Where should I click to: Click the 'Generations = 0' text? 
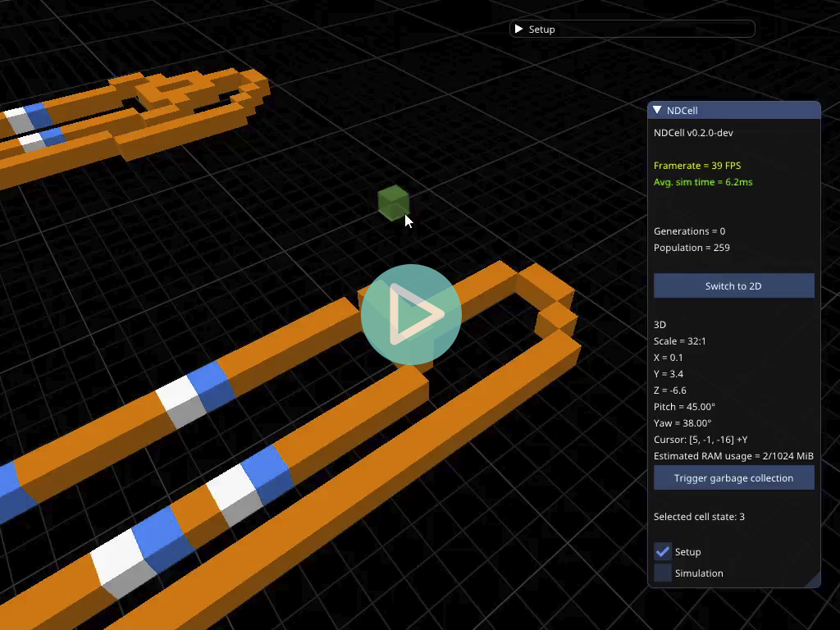tap(689, 231)
